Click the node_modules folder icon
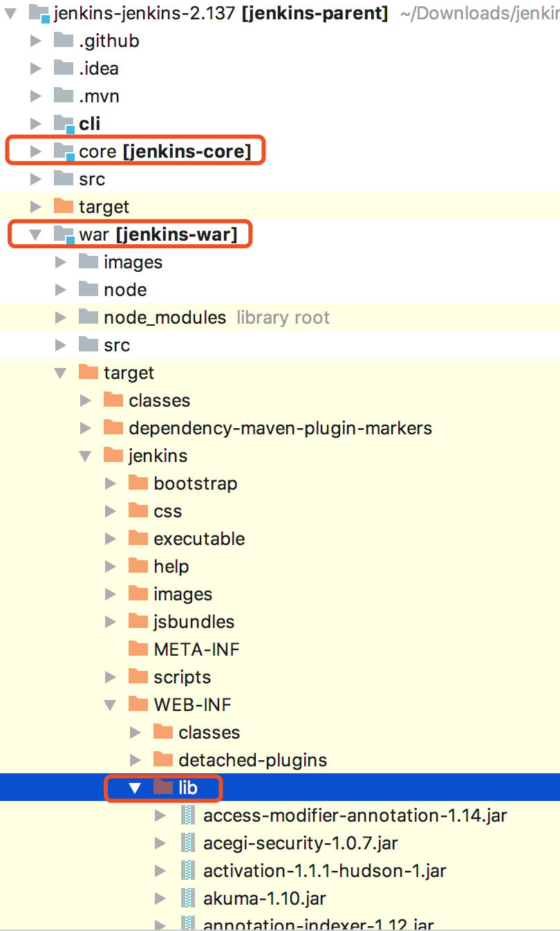The width and height of the screenshot is (560, 931). click(x=88, y=317)
